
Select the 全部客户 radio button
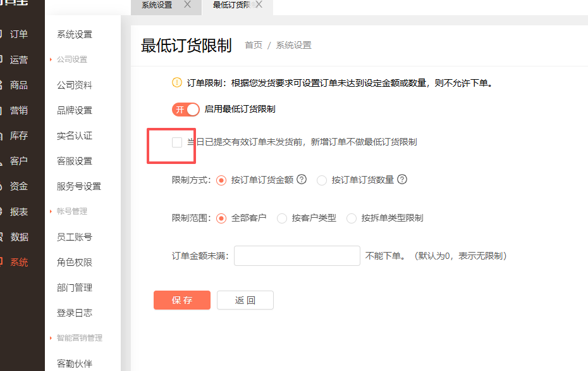[221, 218]
